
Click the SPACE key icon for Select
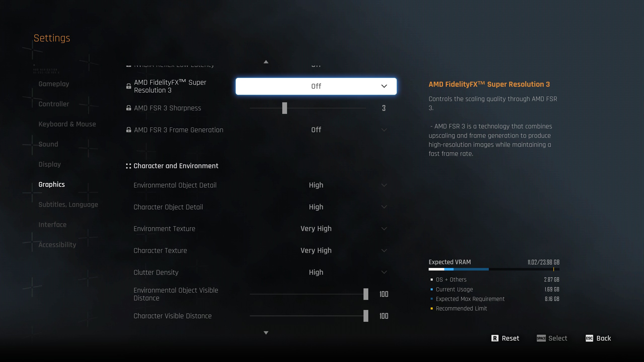541,338
